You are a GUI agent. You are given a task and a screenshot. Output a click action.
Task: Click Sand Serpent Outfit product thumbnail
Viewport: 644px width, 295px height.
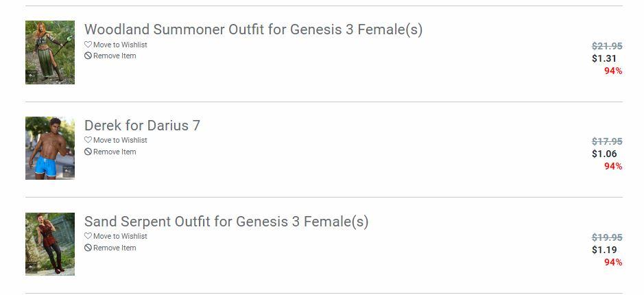50,244
